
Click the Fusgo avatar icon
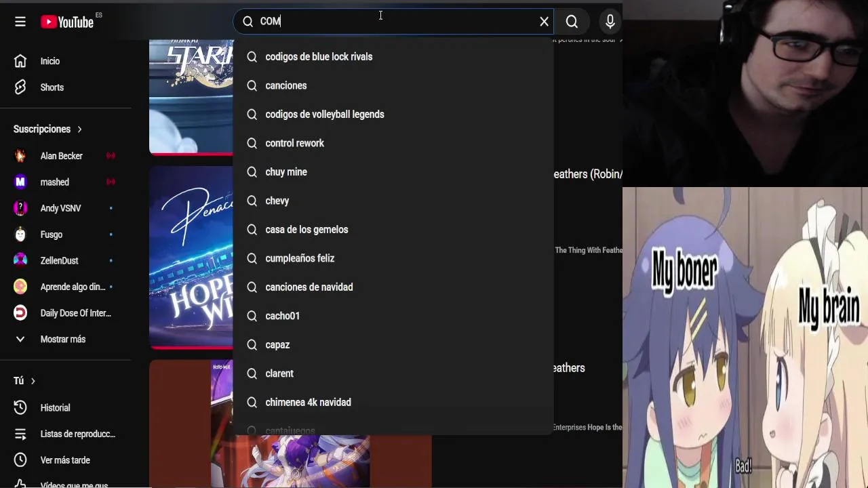coord(20,235)
